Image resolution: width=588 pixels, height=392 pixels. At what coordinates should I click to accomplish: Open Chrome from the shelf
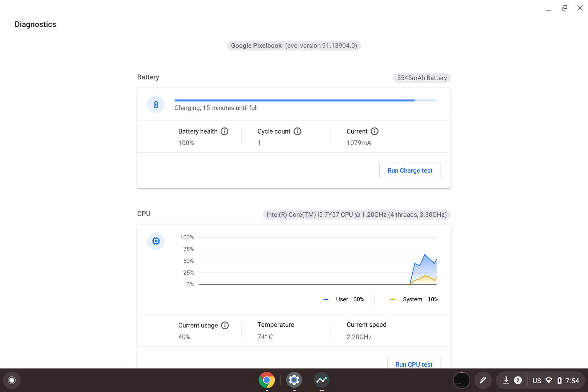pos(267,380)
